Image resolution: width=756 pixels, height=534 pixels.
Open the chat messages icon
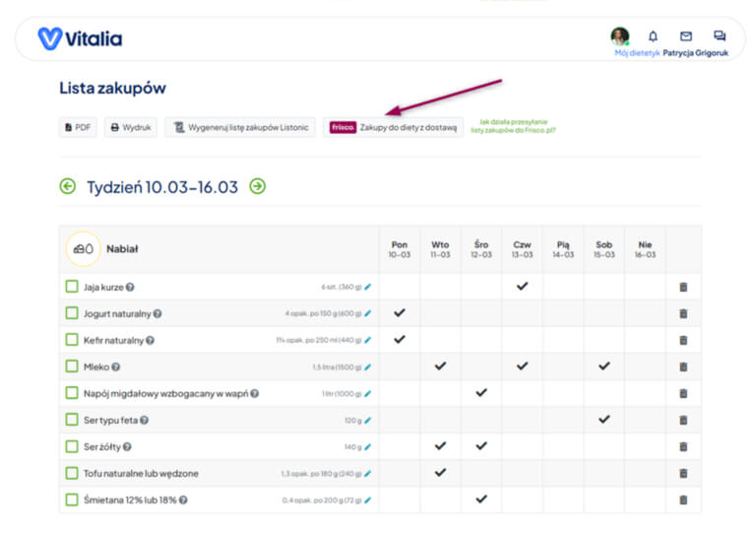pyautogui.click(x=720, y=35)
